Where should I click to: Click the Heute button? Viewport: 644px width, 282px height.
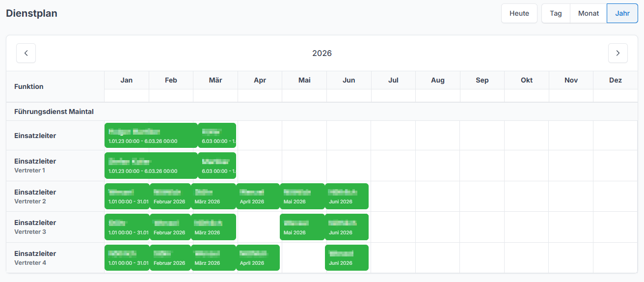pos(519,13)
